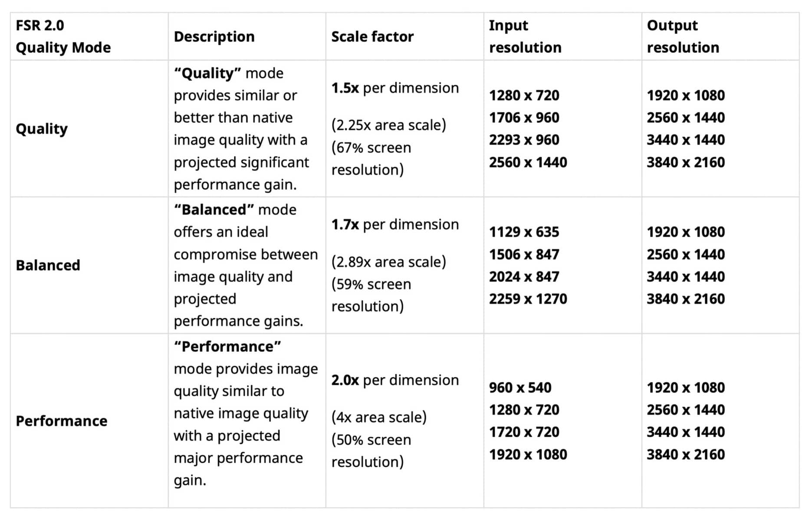Image resolution: width=812 pixels, height=521 pixels.
Task: Click the "(4x area scale)" text
Action: coord(379,417)
